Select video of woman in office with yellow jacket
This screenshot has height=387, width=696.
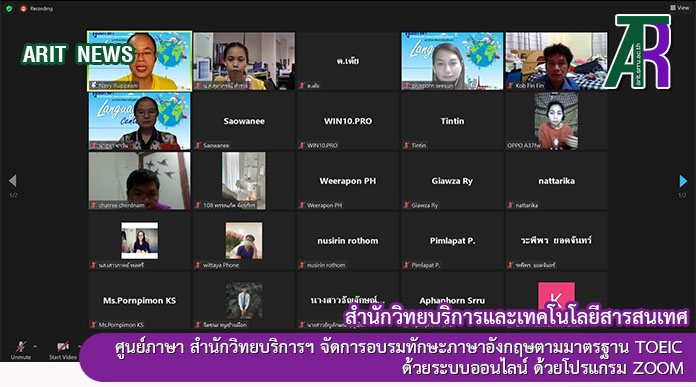coord(244,61)
